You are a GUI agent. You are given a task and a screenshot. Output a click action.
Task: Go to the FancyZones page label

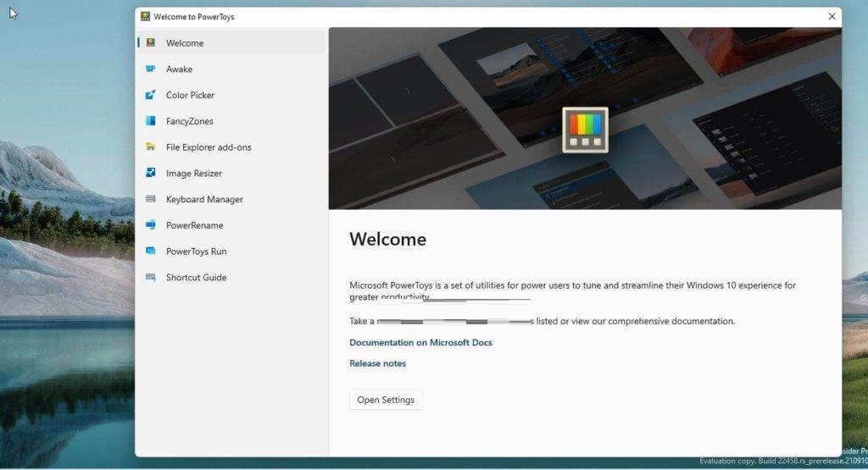190,121
